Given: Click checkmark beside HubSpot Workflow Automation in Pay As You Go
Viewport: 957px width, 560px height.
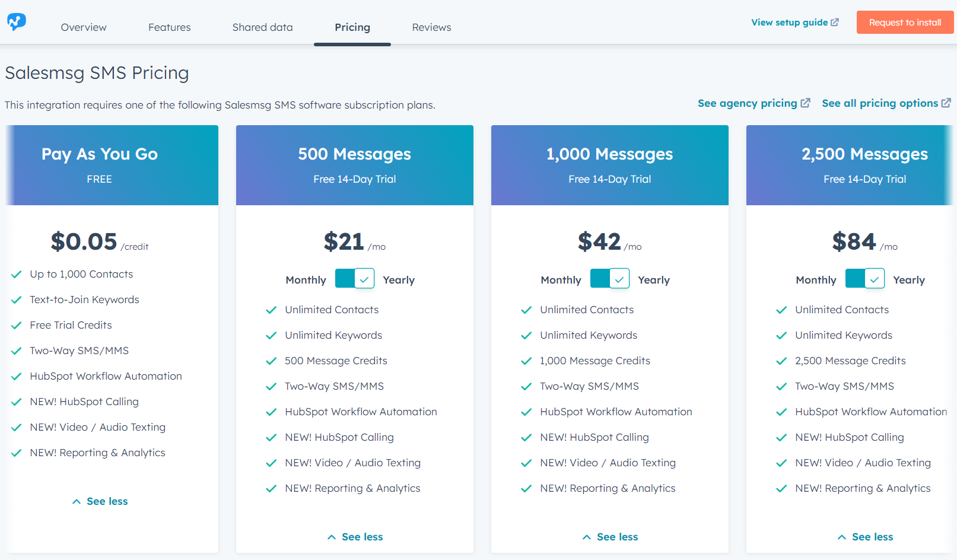Looking at the screenshot, I should 17,377.
